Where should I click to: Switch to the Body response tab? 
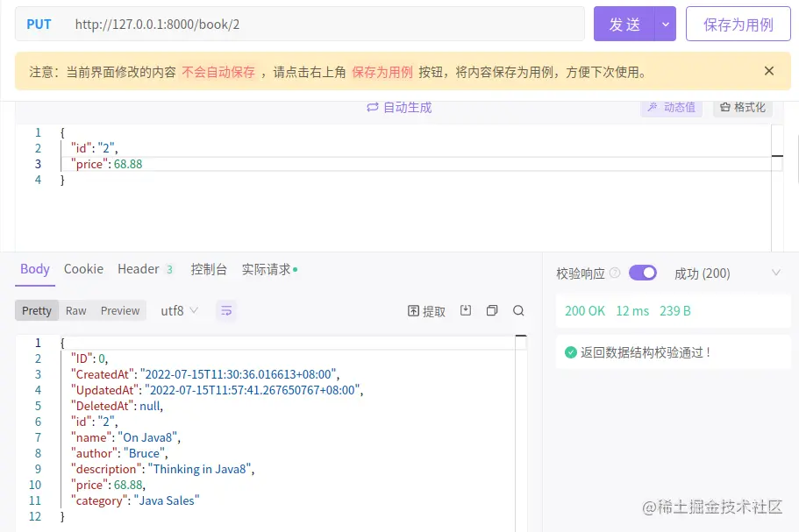click(x=35, y=269)
